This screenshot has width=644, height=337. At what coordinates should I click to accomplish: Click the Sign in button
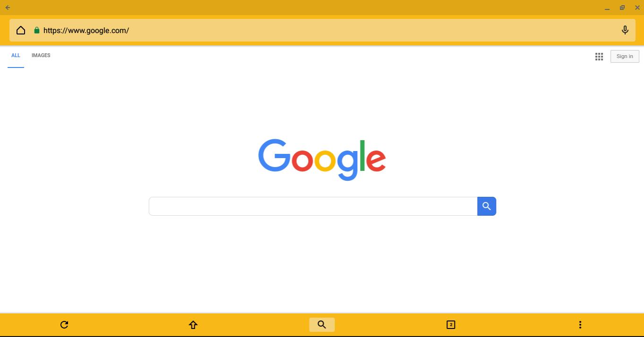click(x=625, y=57)
